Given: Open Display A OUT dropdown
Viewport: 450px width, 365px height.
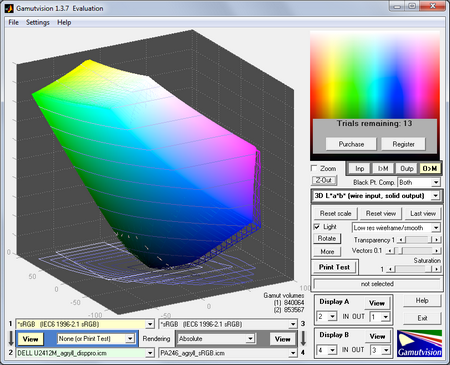Looking at the screenshot, I should [x=380, y=316].
